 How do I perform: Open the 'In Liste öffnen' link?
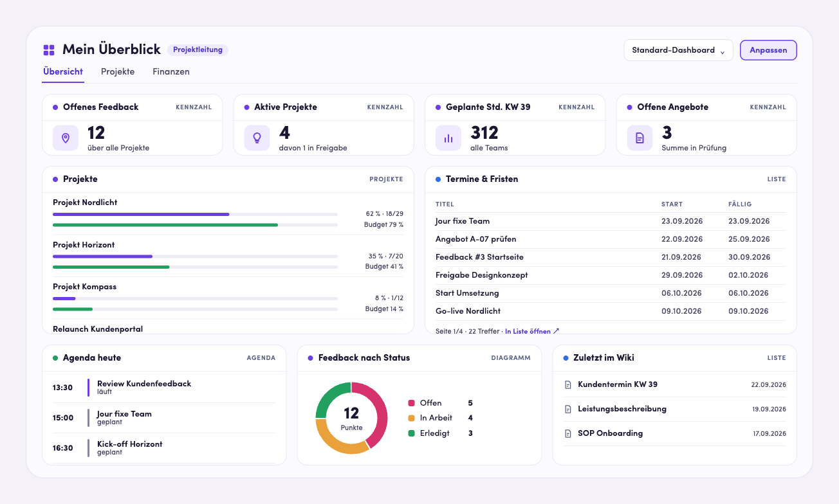click(532, 332)
